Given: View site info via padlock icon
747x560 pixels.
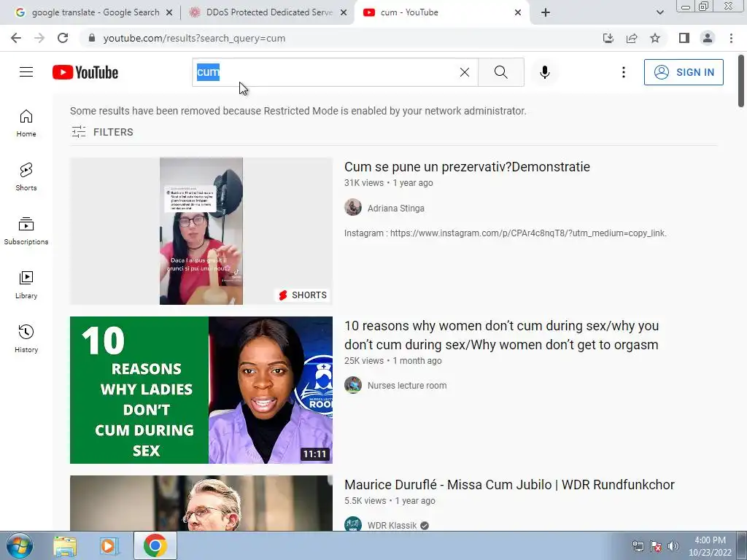Looking at the screenshot, I should (92, 38).
